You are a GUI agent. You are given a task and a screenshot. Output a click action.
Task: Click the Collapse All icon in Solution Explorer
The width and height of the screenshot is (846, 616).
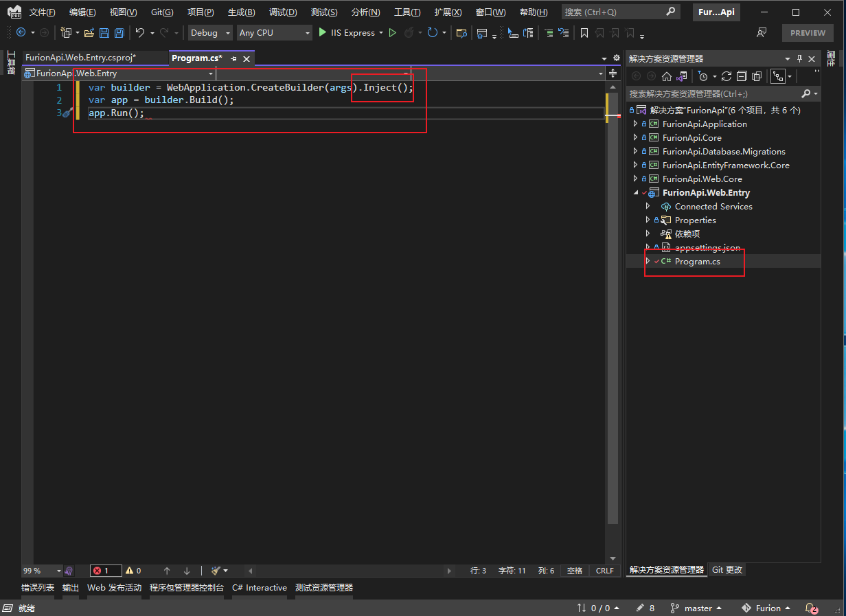(742, 76)
